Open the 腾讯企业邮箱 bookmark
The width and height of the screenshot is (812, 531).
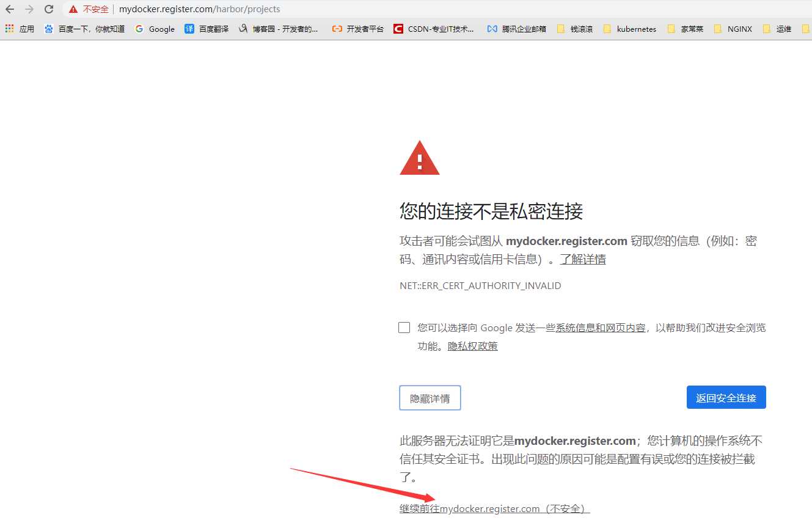click(x=516, y=28)
